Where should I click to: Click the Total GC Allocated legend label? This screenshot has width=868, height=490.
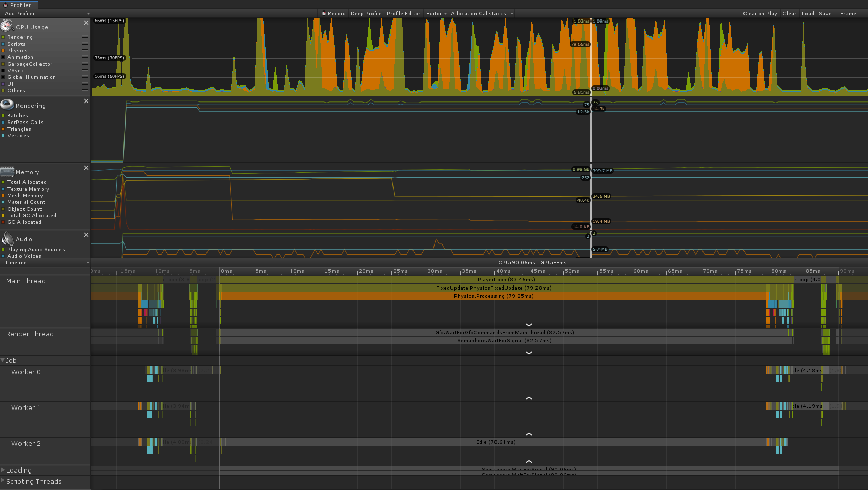click(x=32, y=216)
